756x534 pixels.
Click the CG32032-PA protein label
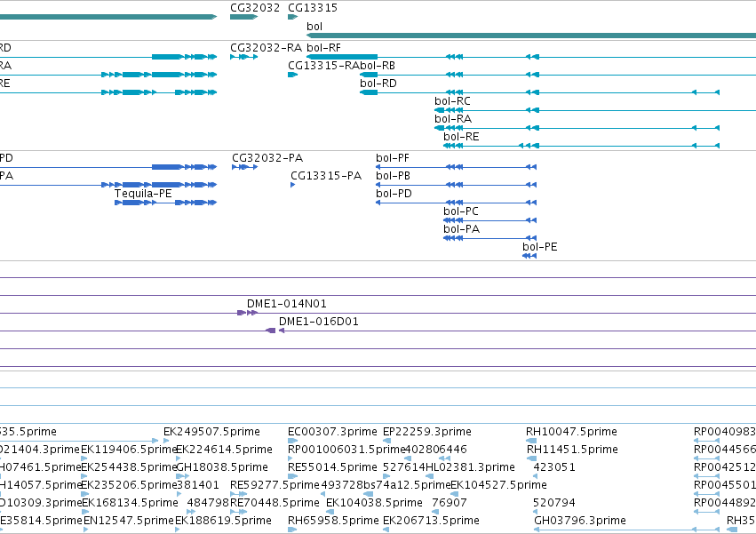click(x=267, y=158)
